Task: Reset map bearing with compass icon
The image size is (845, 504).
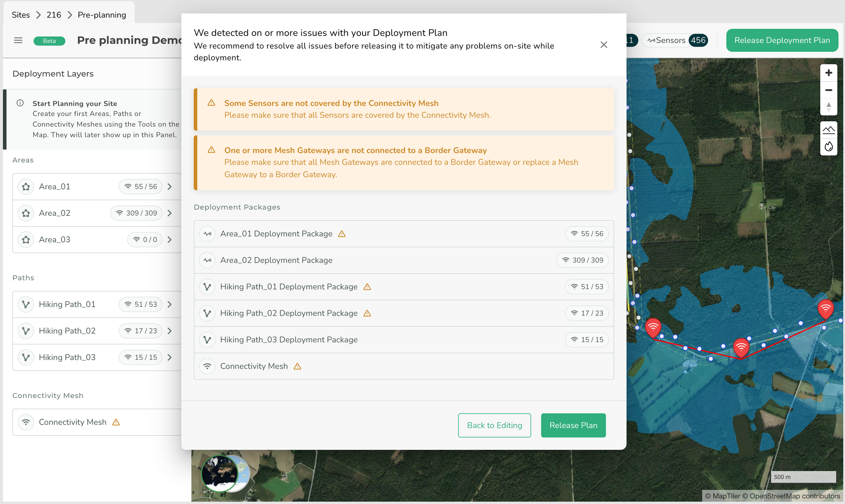Action: [x=828, y=107]
